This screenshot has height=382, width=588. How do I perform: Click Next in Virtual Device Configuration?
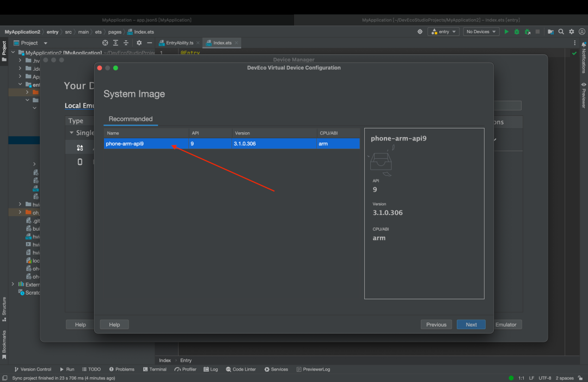[471, 325]
